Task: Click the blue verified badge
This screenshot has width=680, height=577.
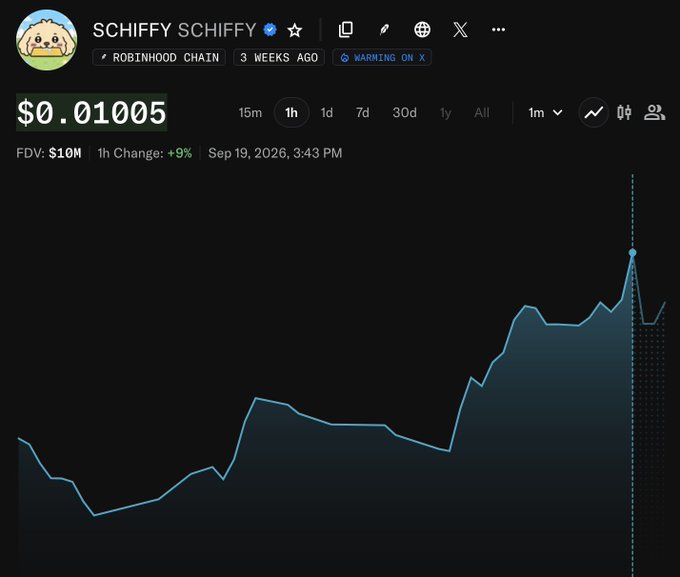Action: (270, 30)
